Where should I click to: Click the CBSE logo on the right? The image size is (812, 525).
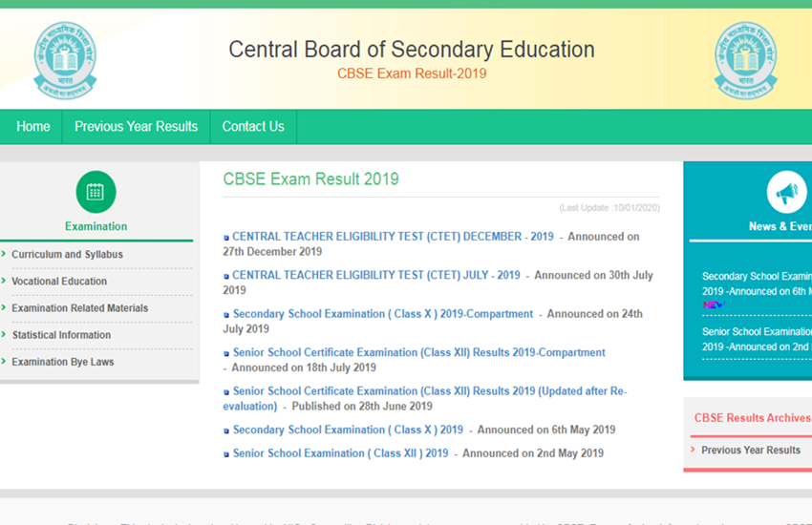click(745, 61)
